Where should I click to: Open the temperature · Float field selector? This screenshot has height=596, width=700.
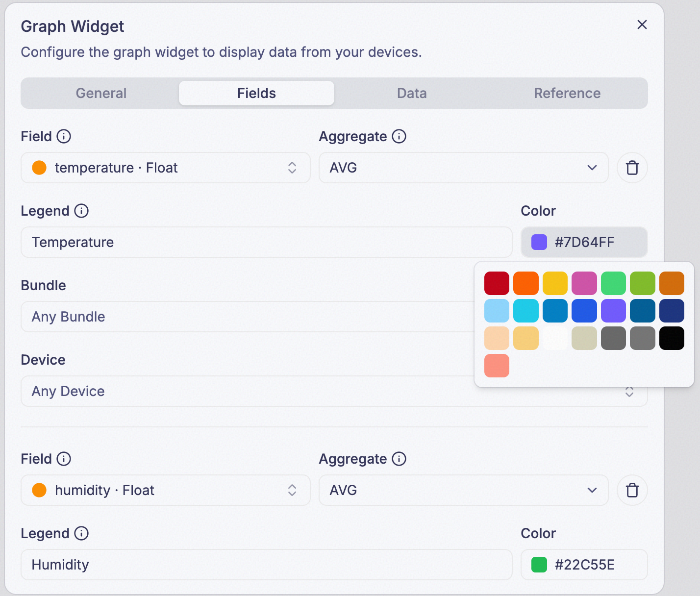click(166, 168)
